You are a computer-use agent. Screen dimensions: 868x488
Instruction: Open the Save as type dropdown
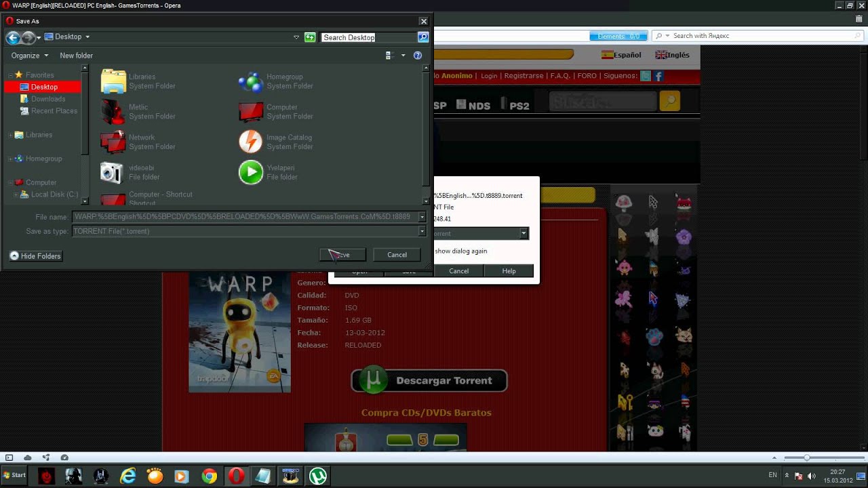coord(422,231)
